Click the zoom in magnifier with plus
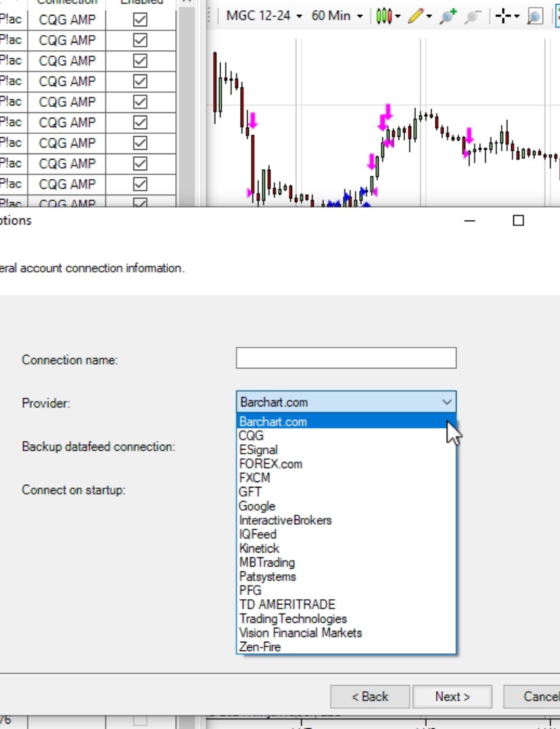Screen dimensions: 560x729 tap(448, 16)
